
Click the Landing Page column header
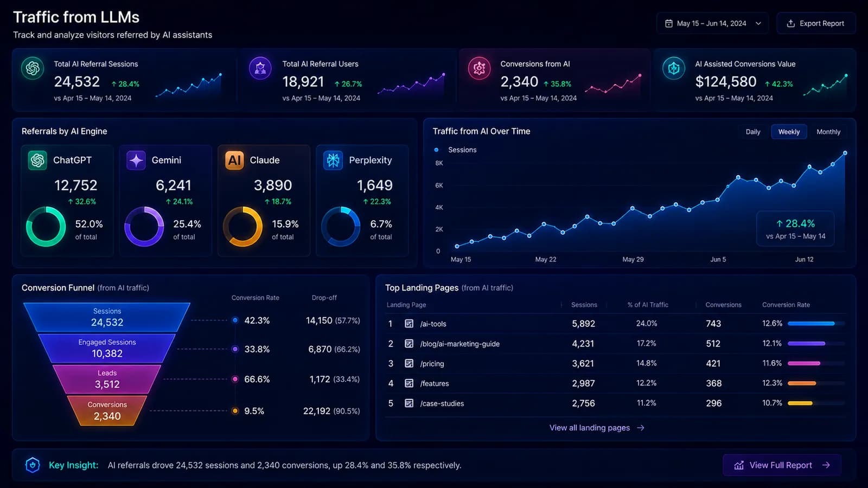[406, 305]
